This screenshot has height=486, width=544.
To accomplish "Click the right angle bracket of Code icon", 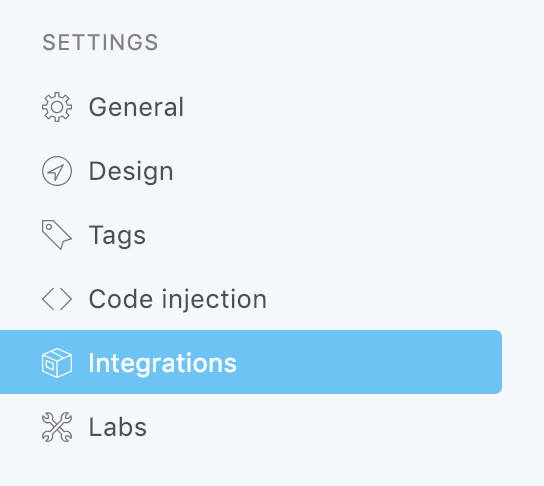I will (66, 299).
